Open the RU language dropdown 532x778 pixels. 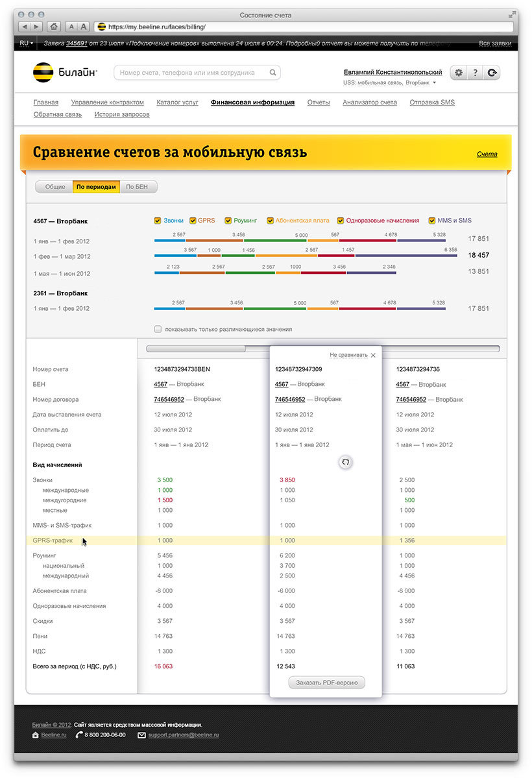click(x=27, y=43)
